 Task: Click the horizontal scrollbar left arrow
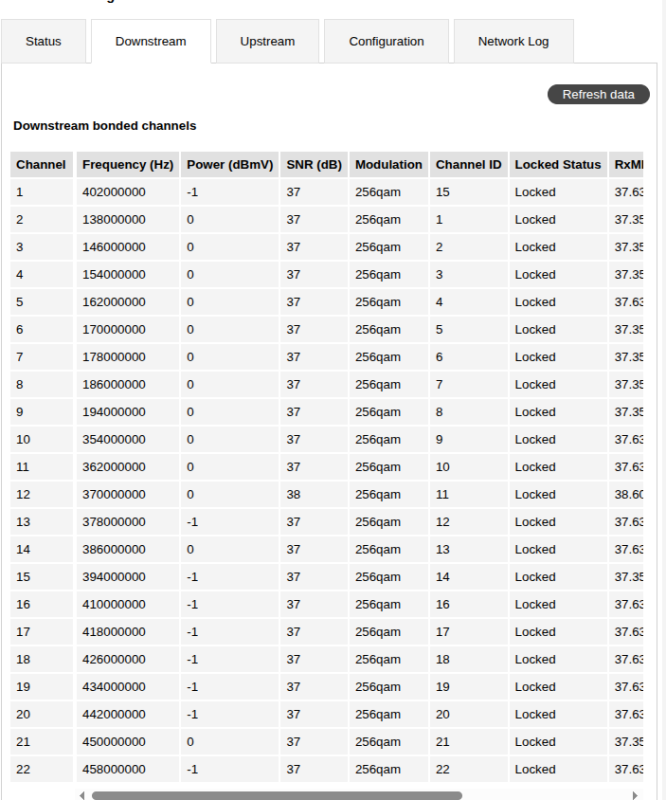point(82,795)
